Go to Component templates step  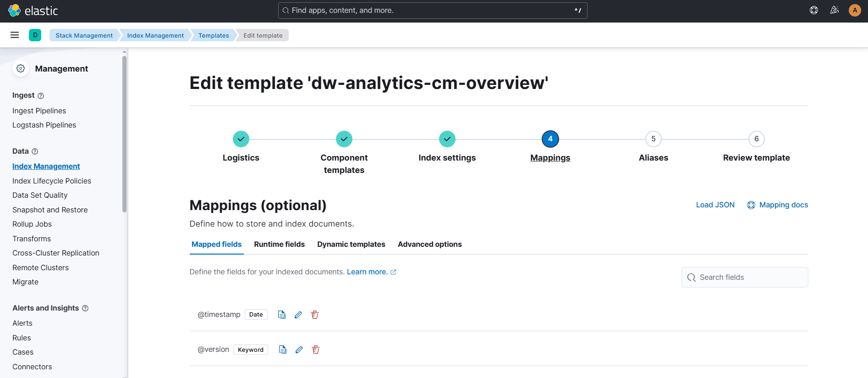pos(344,153)
